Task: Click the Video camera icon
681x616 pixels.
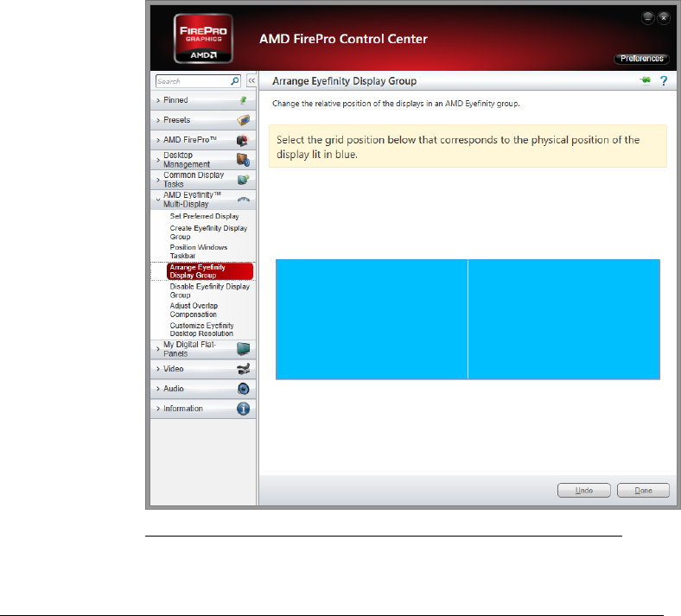Action: [x=244, y=369]
